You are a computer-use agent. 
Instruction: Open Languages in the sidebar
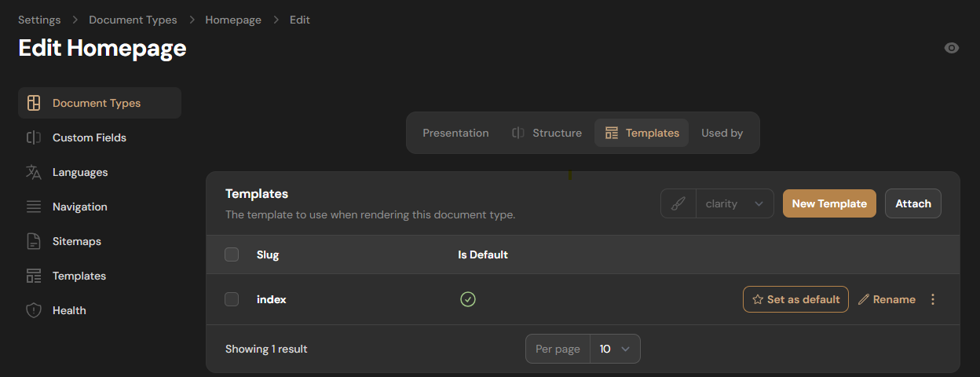pos(100,172)
